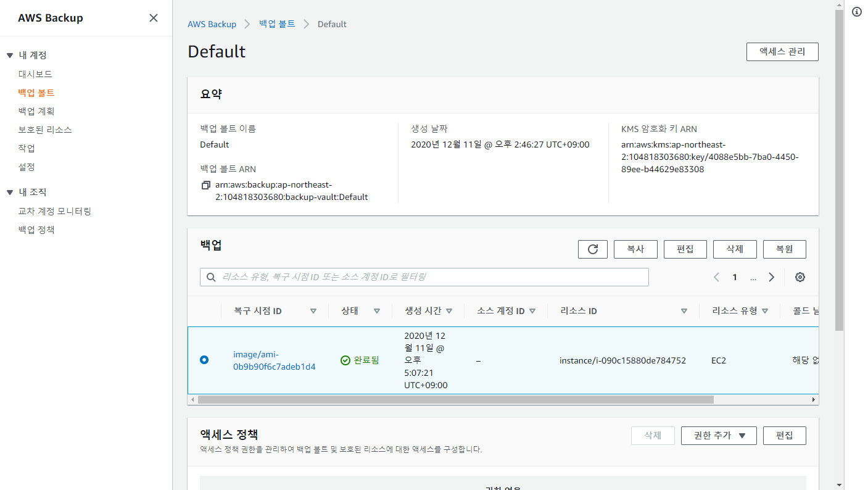Open 교차 계정 모니터링 in the sidebar
868x490 pixels.
(55, 211)
